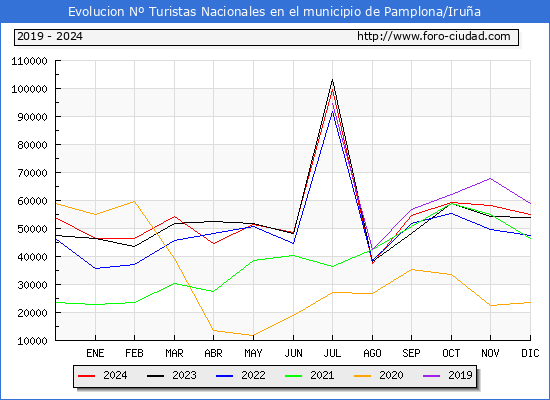Click the JUN month axis label

(x=293, y=353)
